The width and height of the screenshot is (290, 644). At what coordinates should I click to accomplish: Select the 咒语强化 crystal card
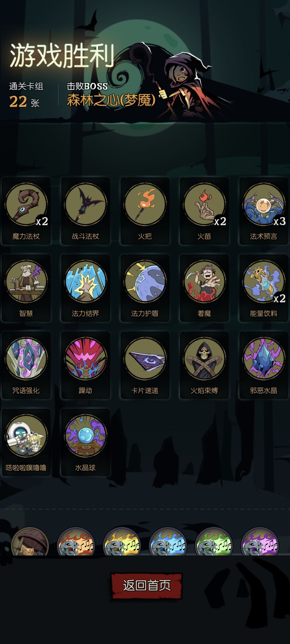(x=26, y=365)
